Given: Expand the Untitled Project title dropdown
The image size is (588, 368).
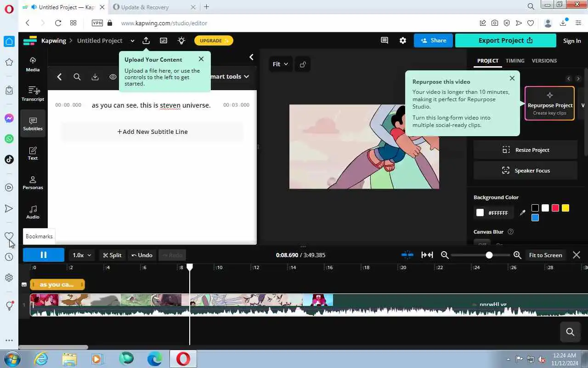Looking at the screenshot, I should (132, 40).
